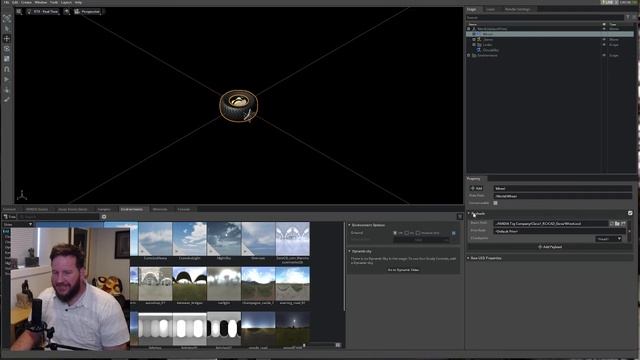Click the Add button in Property panel

(x=476, y=188)
